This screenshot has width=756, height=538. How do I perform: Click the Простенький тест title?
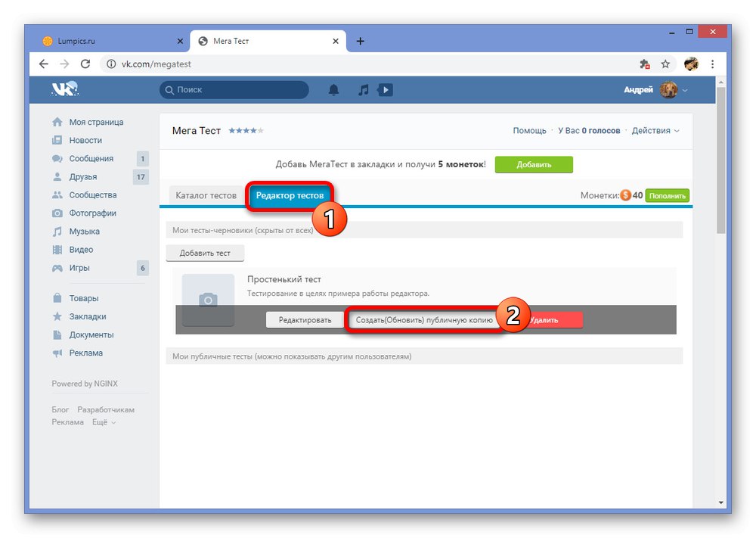point(284,279)
